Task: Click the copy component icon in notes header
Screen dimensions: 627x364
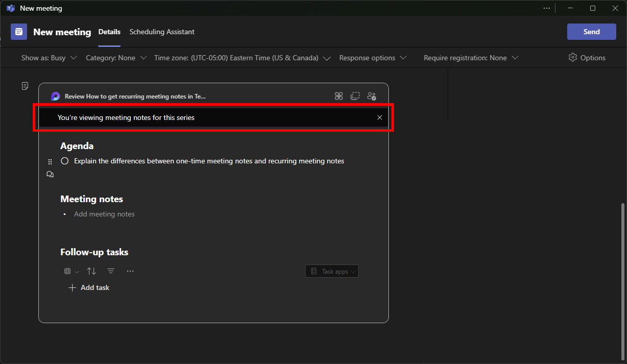Action: point(355,96)
